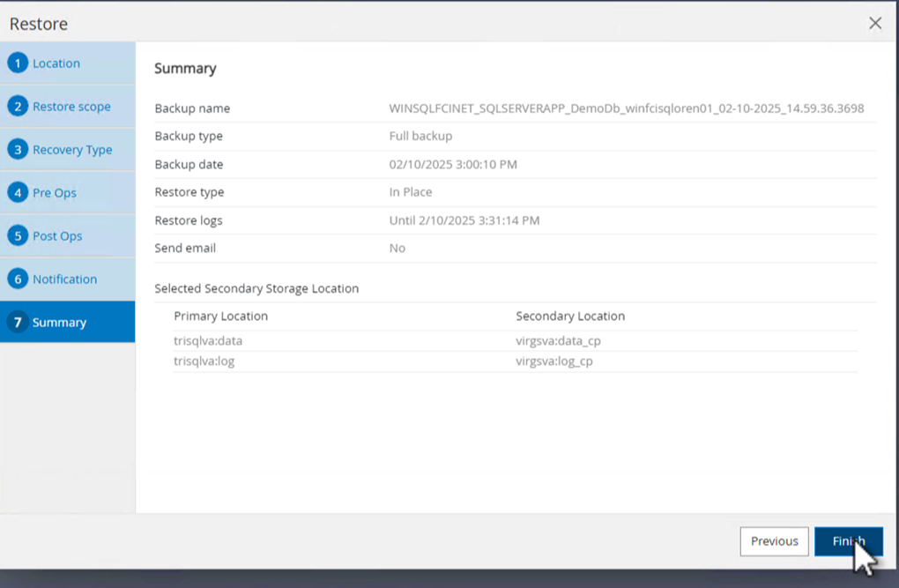The height and width of the screenshot is (588, 899).
Task: Click the 'Restore logs' label
Action: point(188,220)
